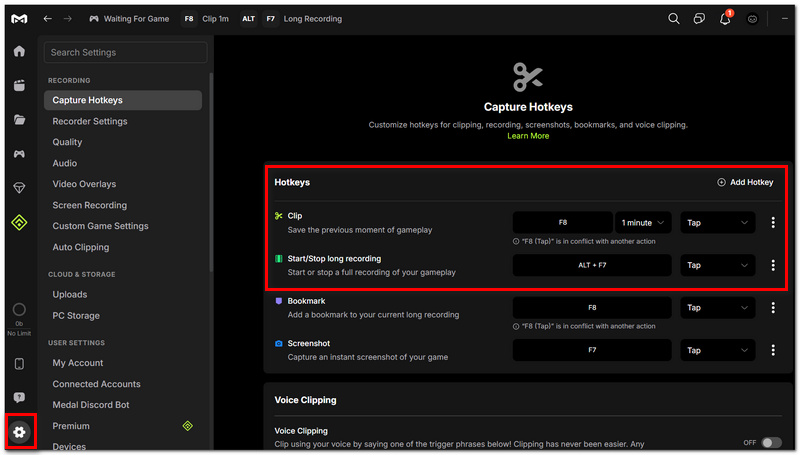Open the Auto Clipping settings page
800x455 pixels.
(81, 247)
